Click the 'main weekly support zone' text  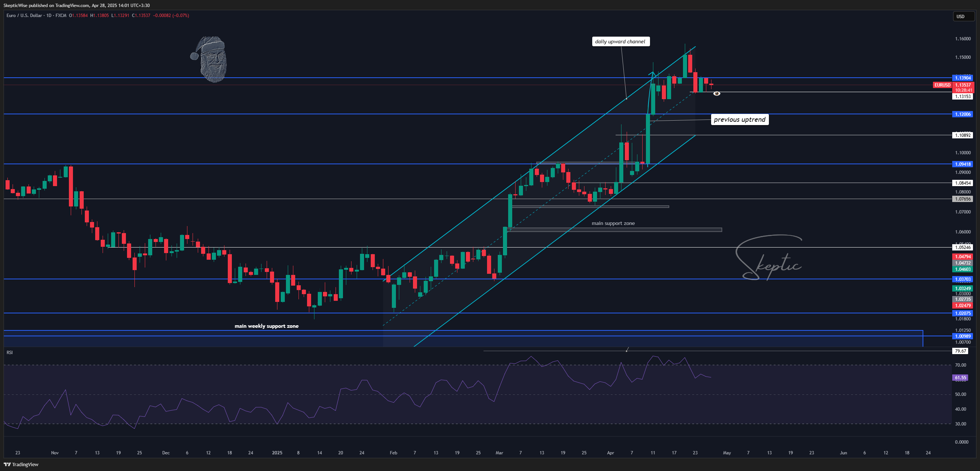tap(266, 326)
